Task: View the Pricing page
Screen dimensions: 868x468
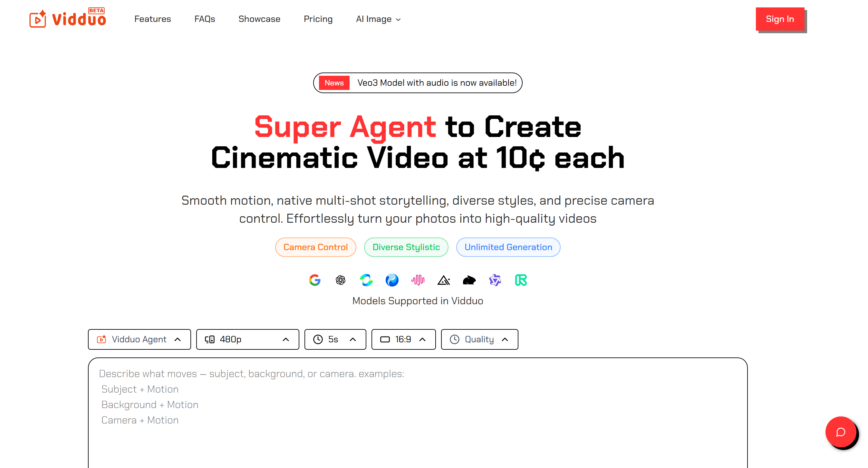Action: point(318,19)
